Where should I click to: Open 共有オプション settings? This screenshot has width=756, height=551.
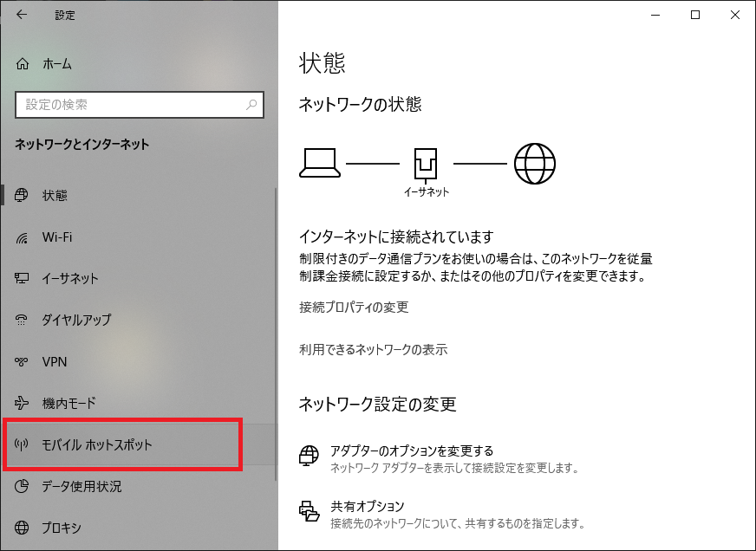(368, 506)
